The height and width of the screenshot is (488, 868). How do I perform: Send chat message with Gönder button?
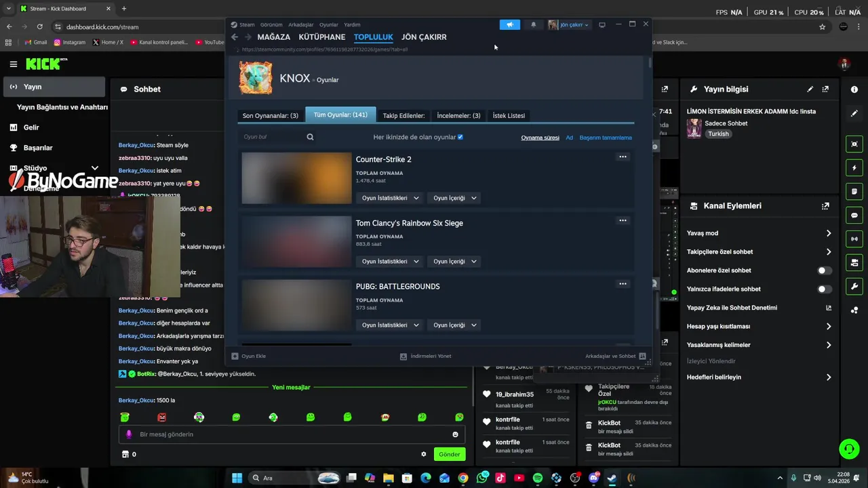[449, 454]
